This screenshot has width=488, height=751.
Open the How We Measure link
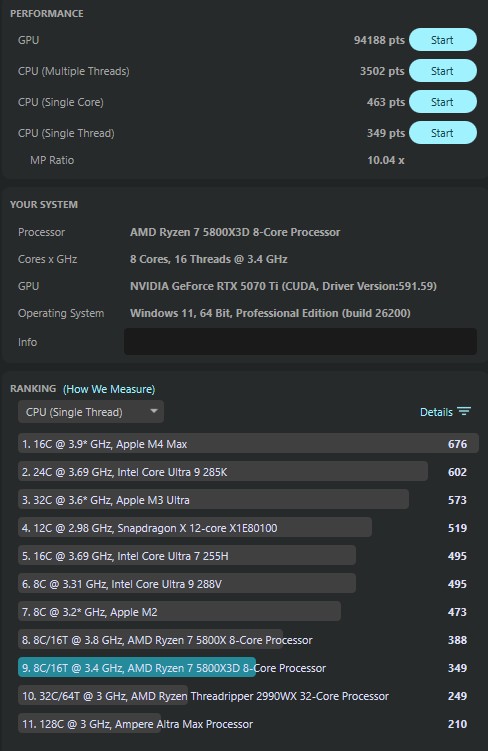(x=109, y=389)
